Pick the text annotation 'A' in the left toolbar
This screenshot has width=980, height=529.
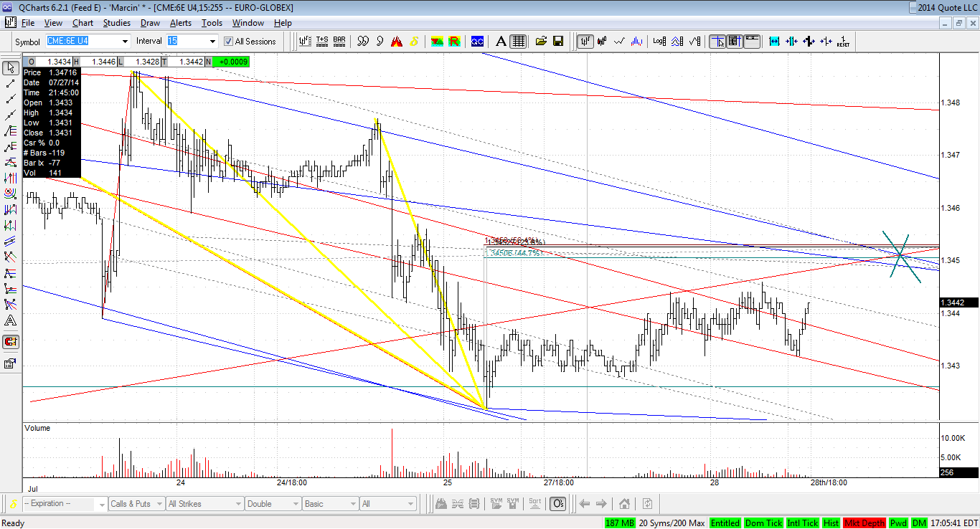coord(10,320)
